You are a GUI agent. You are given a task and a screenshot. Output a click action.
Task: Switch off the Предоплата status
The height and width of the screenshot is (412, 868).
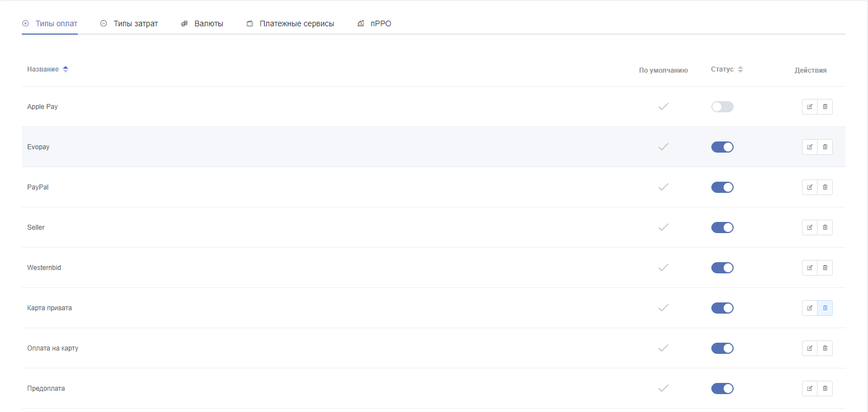(x=722, y=389)
